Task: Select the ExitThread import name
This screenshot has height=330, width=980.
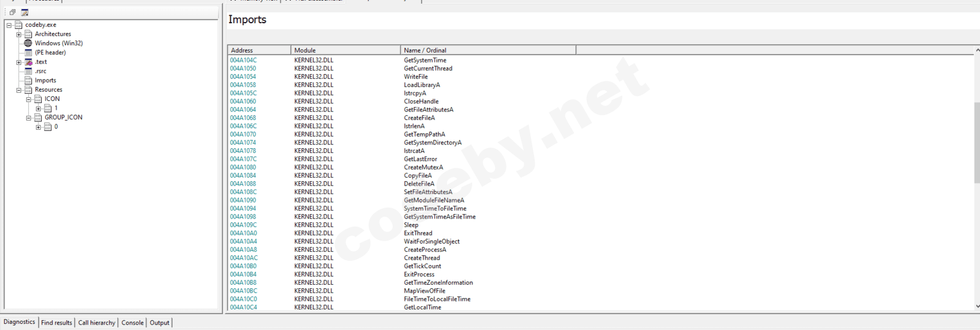Action: point(418,233)
